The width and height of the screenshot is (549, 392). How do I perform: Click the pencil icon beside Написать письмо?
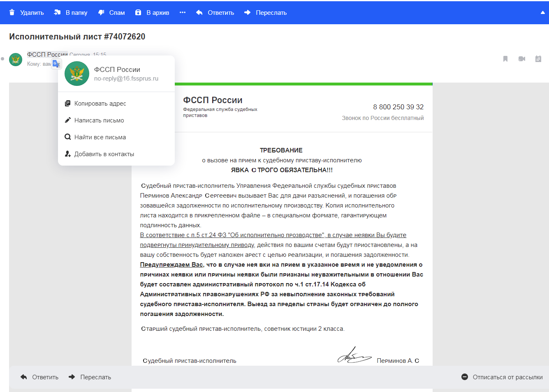coord(68,120)
